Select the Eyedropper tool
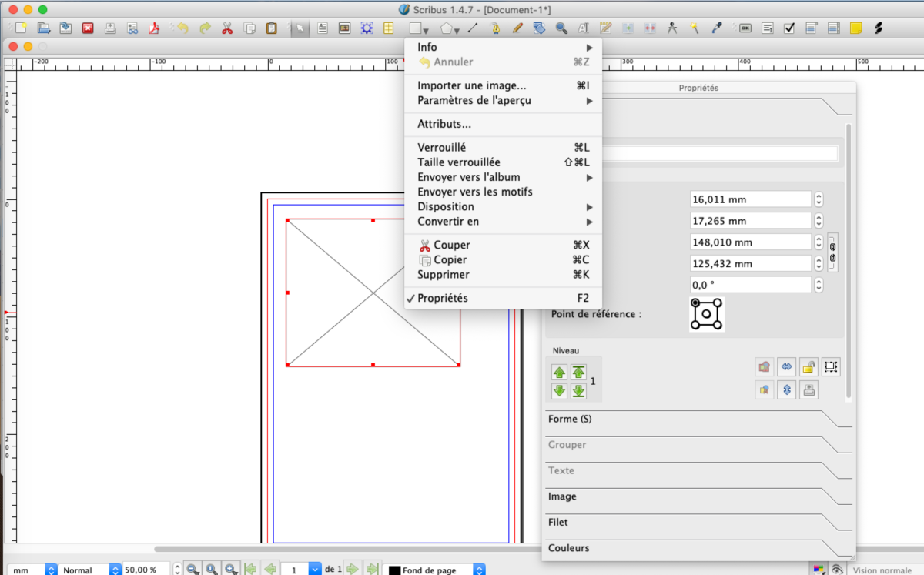The image size is (924, 575). point(717,28)
